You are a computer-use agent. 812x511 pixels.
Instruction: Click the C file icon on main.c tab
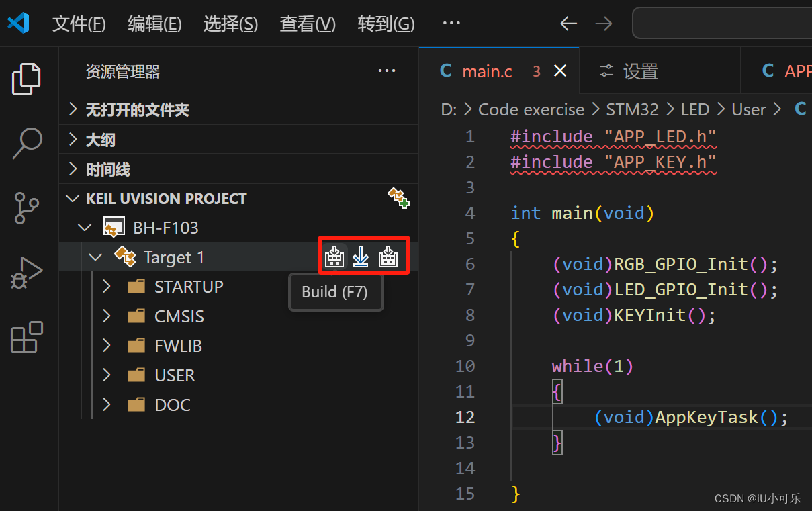pyautogui.click(x=445, y=71)
